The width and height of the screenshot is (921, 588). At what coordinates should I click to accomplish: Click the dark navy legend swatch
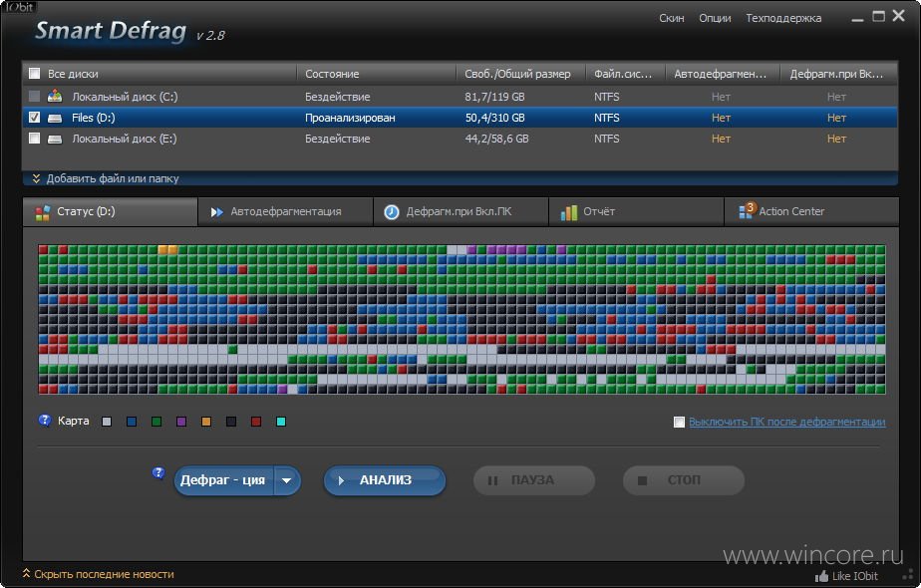click(x=231, y=422)
